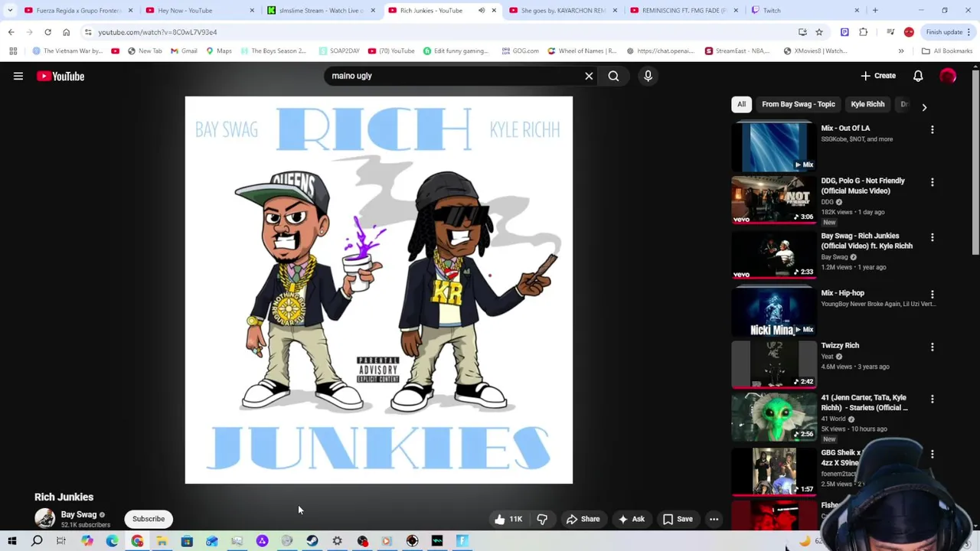Start voice search with the microphone icon
980x551 pixels.
(x=648, y=76)
